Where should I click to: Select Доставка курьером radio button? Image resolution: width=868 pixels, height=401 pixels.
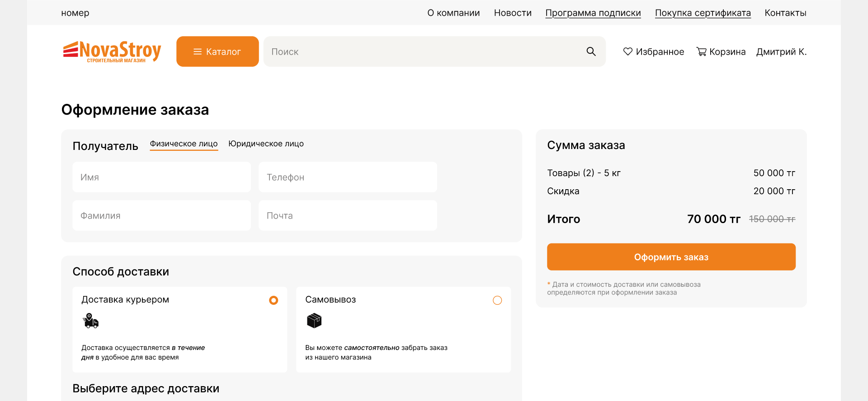coord(274,300)
